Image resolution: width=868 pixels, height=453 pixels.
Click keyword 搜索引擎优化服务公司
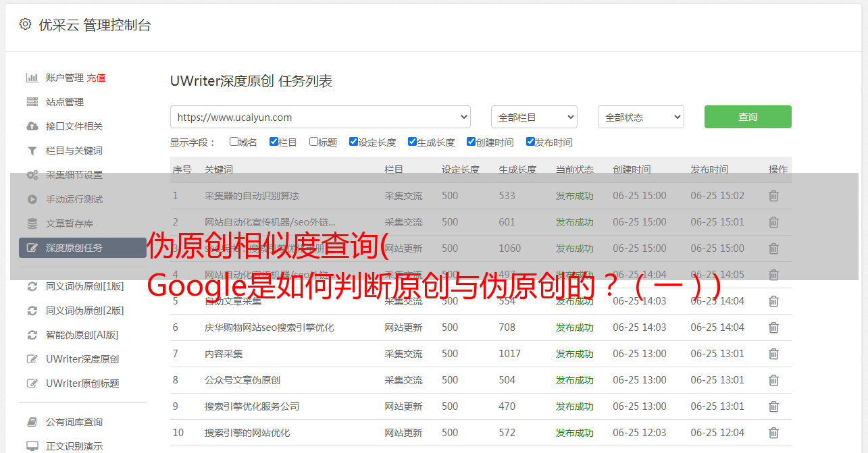pos(252,406)
